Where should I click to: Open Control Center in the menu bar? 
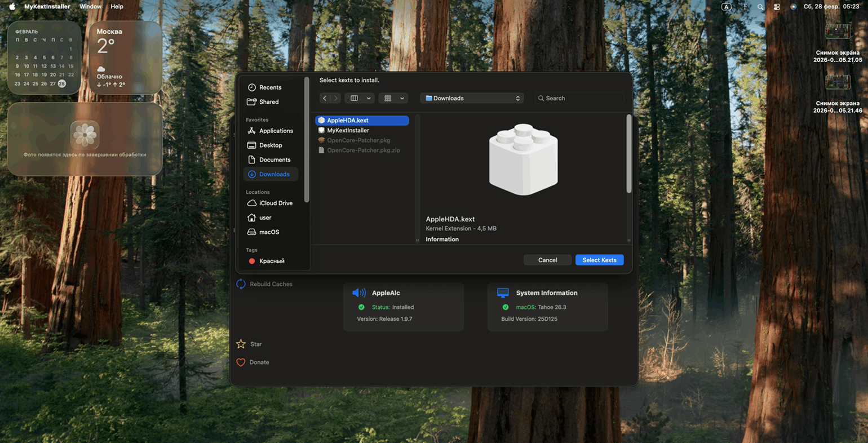click(x=777, y=7)
